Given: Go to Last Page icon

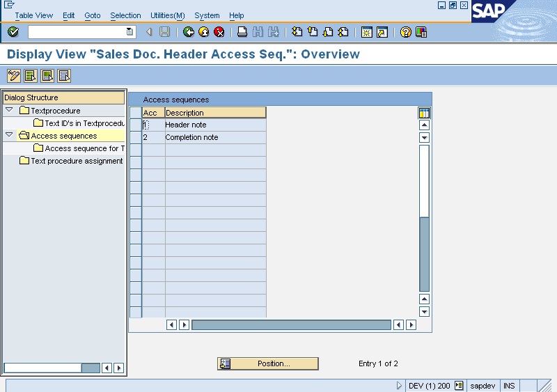Looking at the screenshot, I should 343,32.
